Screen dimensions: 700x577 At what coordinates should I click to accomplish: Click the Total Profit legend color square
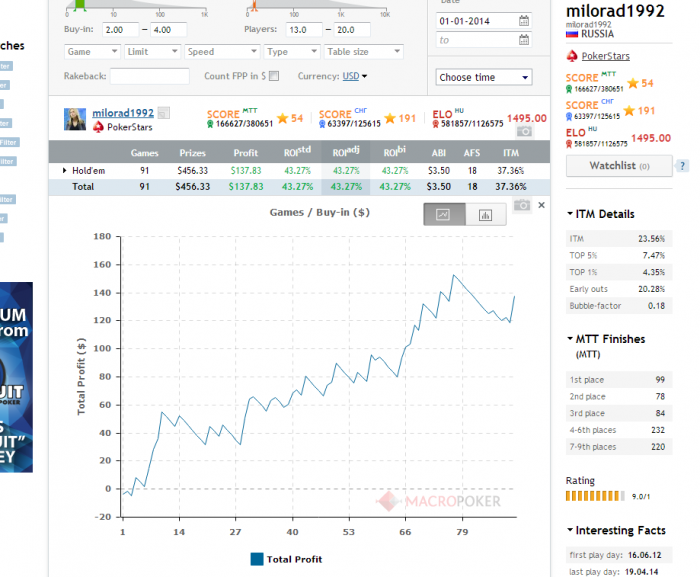tap(257, 559)
